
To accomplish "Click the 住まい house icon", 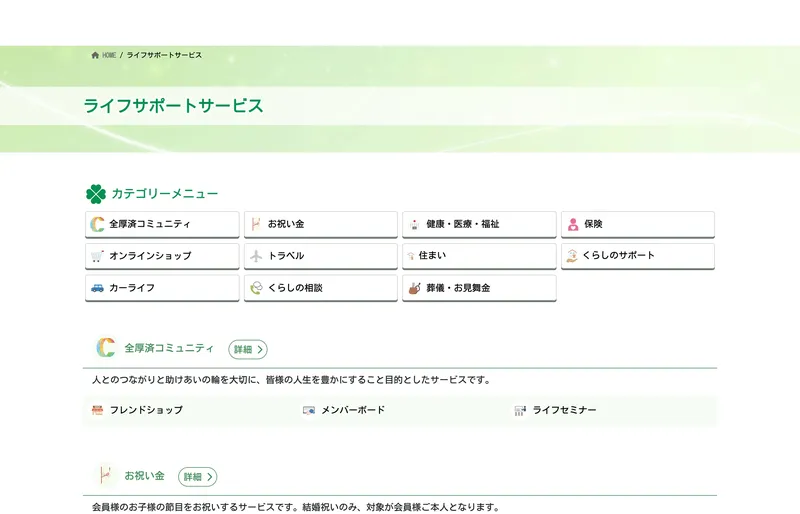I will pos(411,256).
